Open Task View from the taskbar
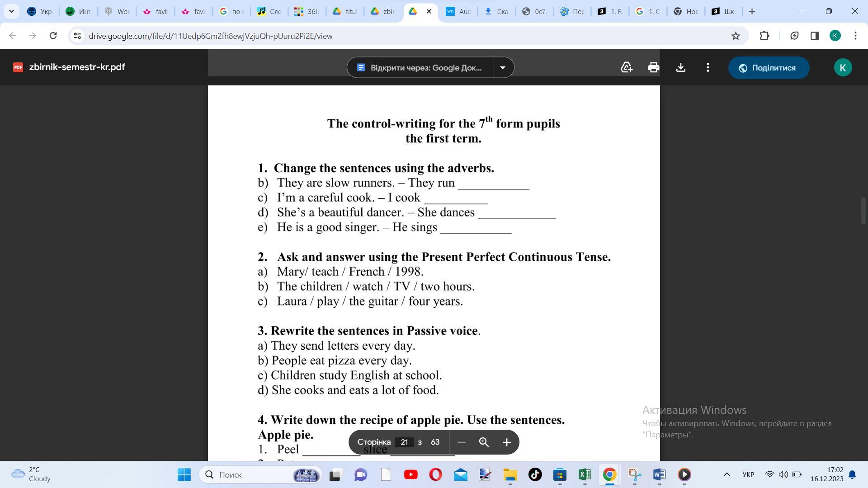The width and height of the screenshot is (868, 488). click(x=335, y=474)
